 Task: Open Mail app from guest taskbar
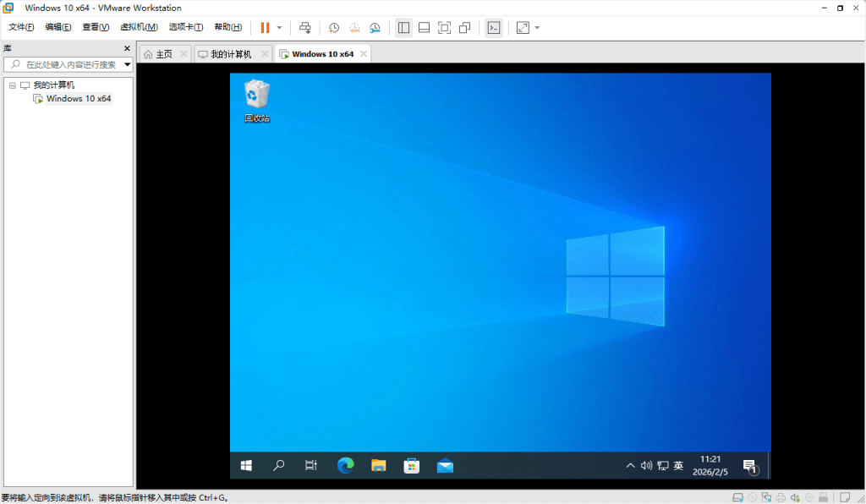[x=445, y=466]
